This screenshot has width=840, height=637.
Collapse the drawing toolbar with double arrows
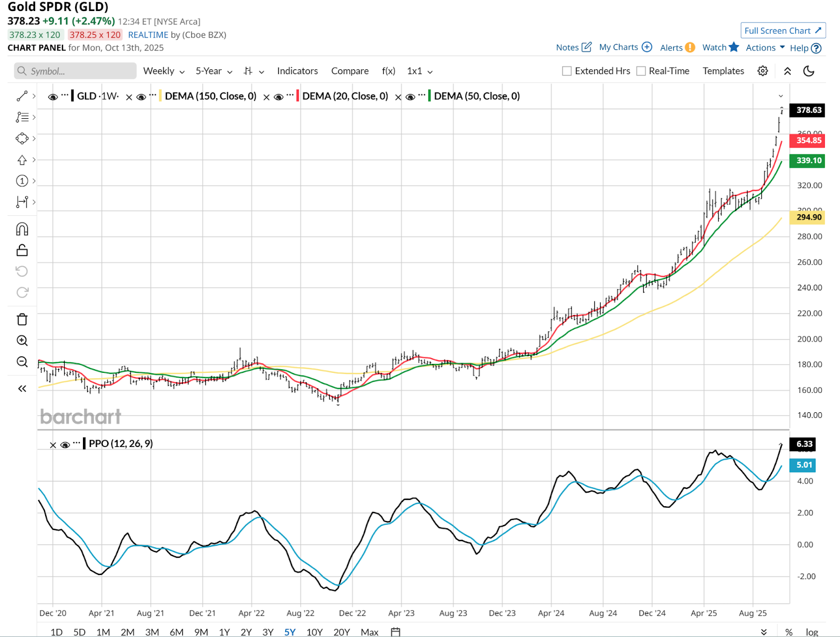click(22, 389)
